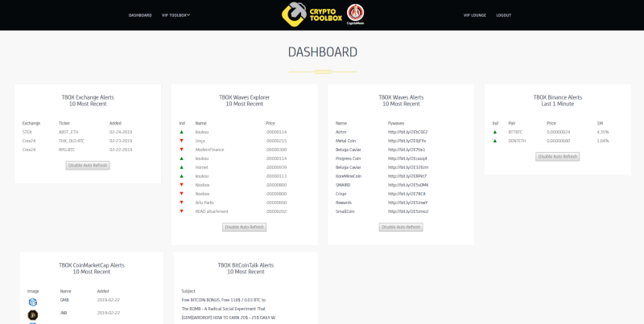Viewport: 644px width, 324px height.
Task: Click the Crypto Toolbox logo
Action: pyautogui.click(x=312, y=14)
